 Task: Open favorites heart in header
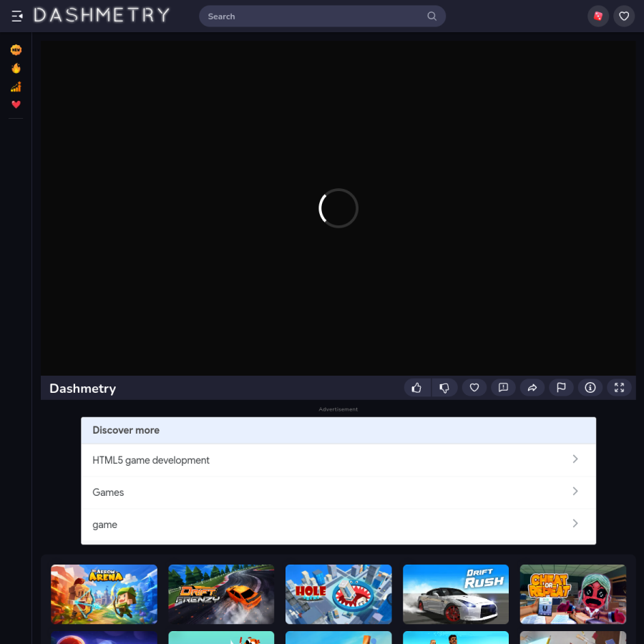[624, 16]
